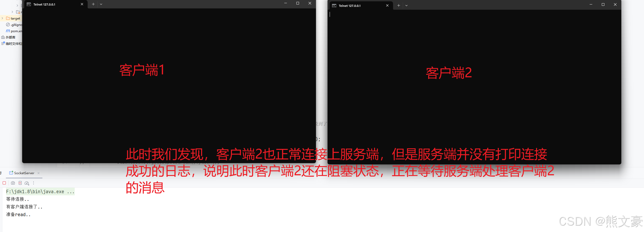Select the .gitignore file
This screenshot has height=232, width=644.
click(16, 25)
